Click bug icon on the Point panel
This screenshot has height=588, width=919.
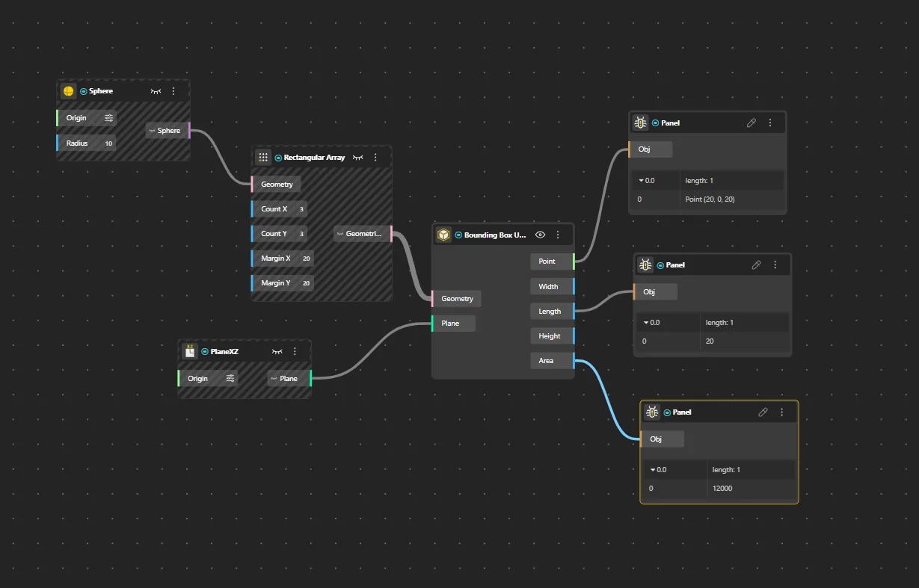641,123
